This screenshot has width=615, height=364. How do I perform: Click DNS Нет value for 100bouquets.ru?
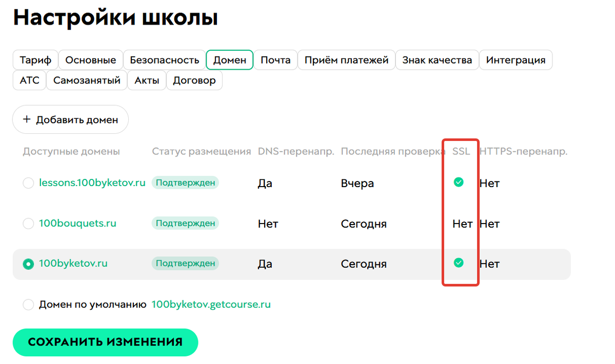tap(268, 224)
